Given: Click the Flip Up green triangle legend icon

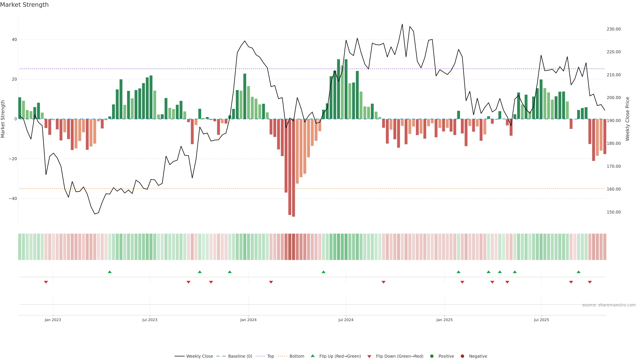Looking at the screenshot, I should click(312, 356).
